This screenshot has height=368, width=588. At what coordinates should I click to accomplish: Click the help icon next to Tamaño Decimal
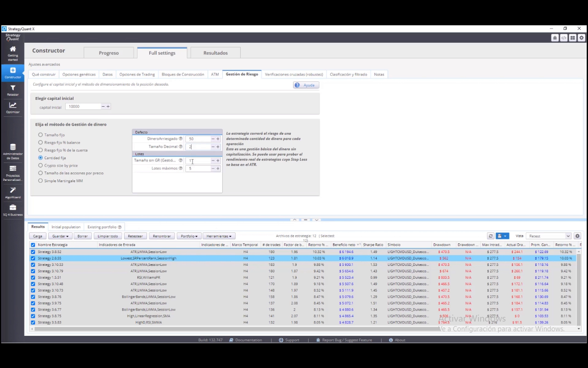181,147
